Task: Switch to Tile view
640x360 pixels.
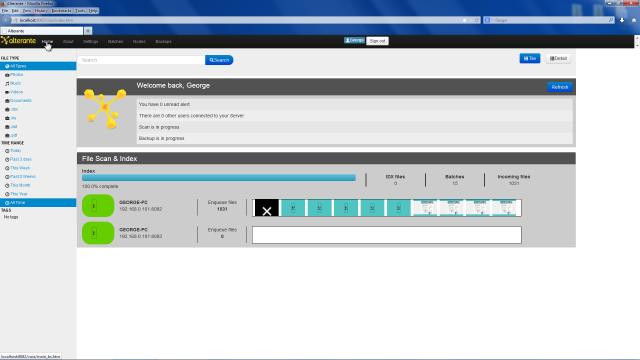Action: [530, 58]
